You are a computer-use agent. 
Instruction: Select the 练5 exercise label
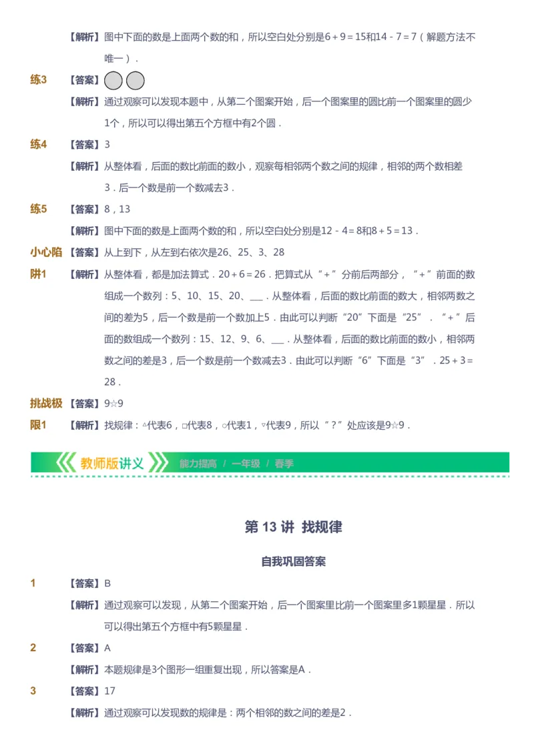coord(39,208)
